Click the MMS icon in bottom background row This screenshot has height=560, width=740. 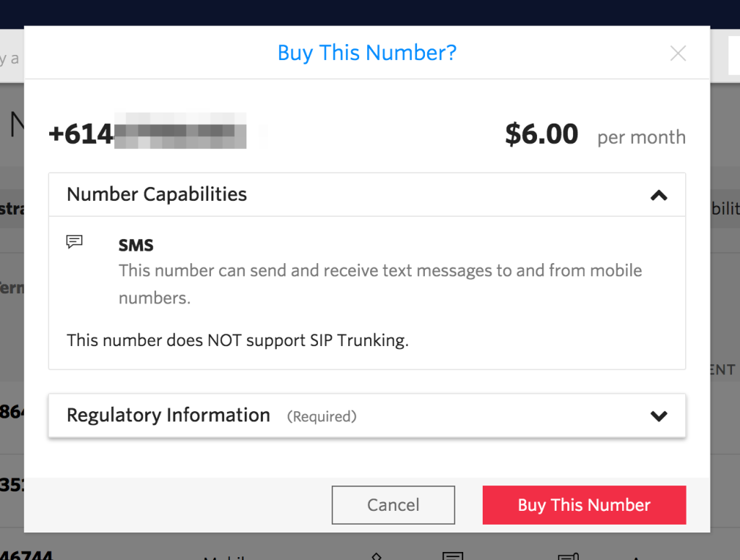[x=568, y=556]
